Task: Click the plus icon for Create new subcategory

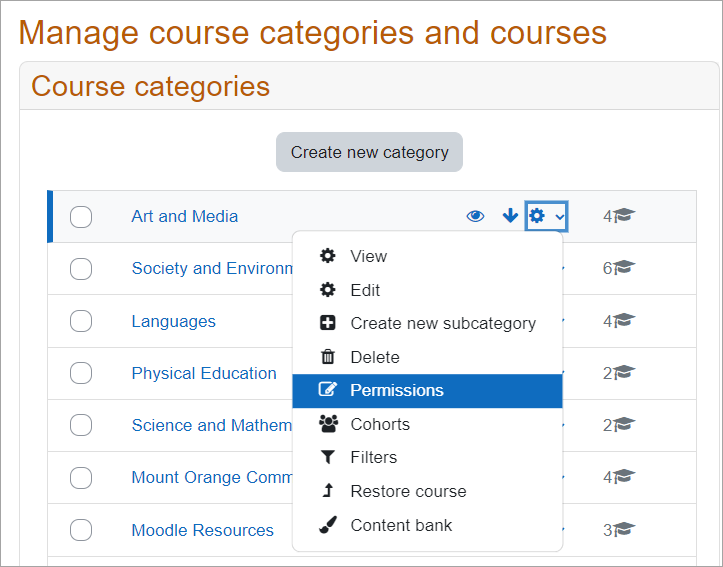Action: (328, 323)
